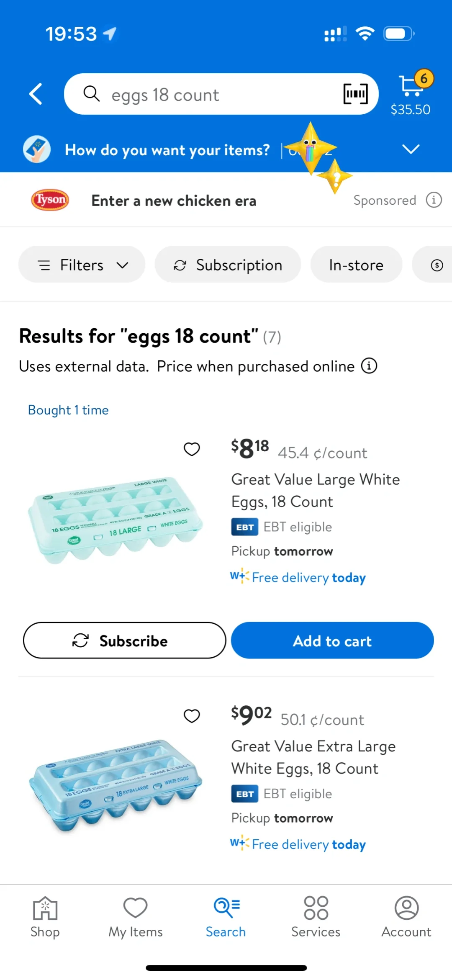Favorite the Great Value Large White Eggs

pyautogui.click(x=192, y=449)
